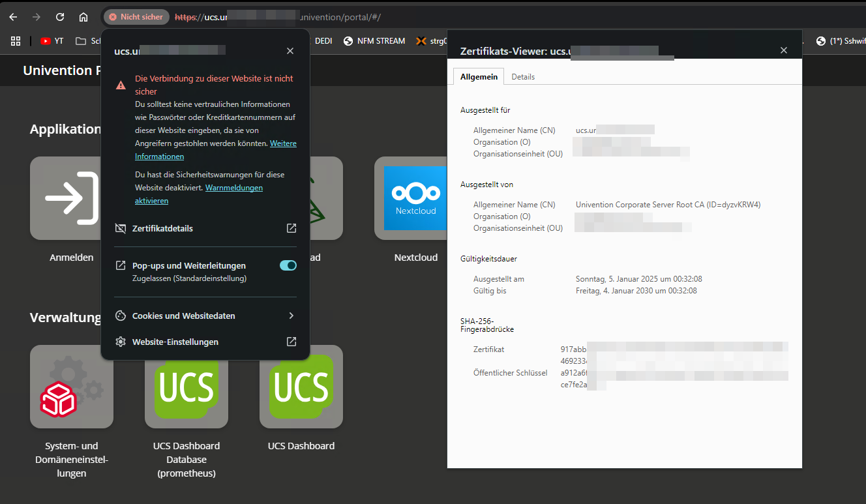
Task: Click the 'Nicht sicher' security chip
Action: [136, 17]
